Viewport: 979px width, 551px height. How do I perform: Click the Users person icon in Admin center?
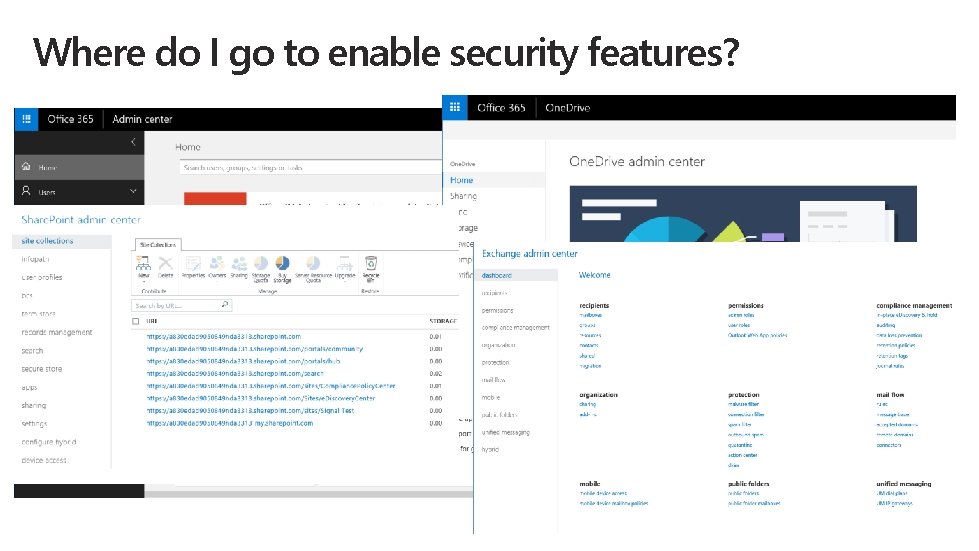tap(26, 191)
